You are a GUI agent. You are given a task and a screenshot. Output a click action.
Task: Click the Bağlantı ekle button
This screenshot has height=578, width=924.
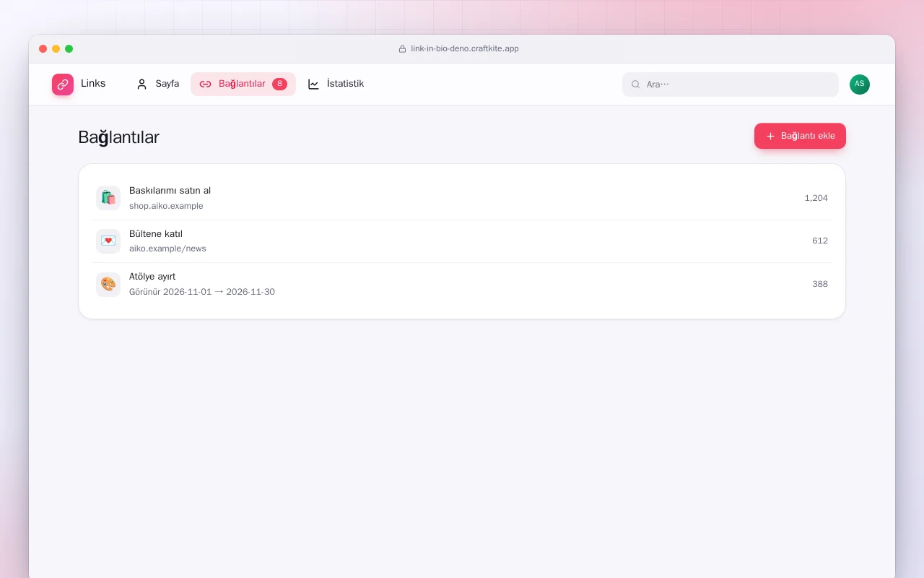pyautogui.click(x=800, y=136)
